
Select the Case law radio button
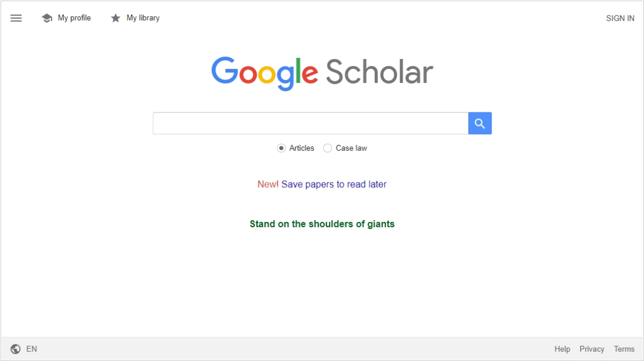coord(327,148)
